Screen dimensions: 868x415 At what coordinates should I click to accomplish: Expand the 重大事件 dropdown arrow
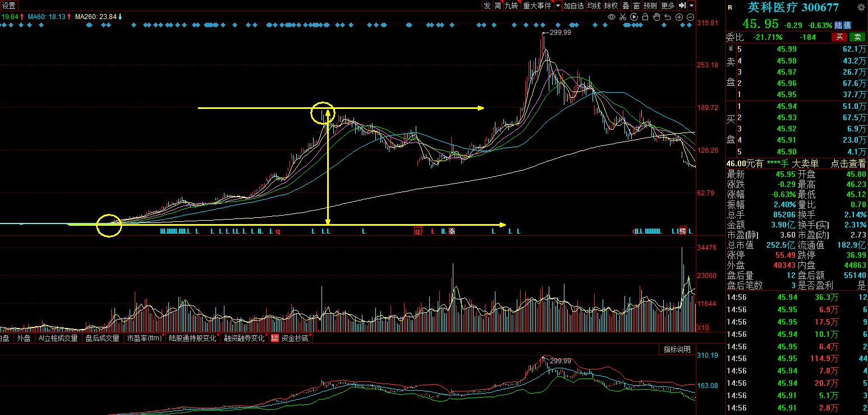(558, 6)
